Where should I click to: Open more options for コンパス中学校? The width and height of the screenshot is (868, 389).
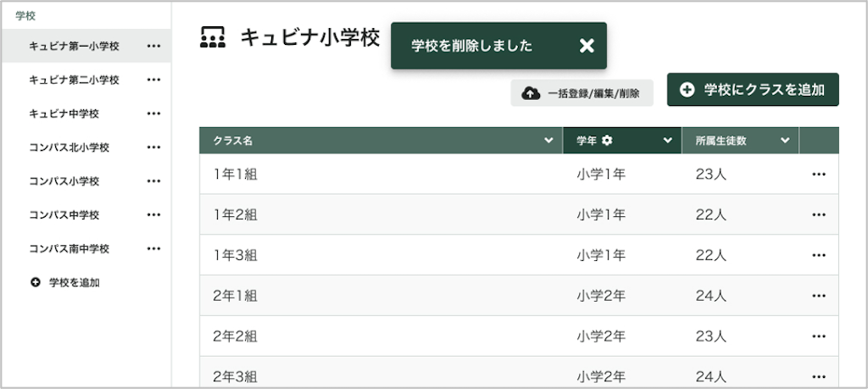[x=154, y=214]
